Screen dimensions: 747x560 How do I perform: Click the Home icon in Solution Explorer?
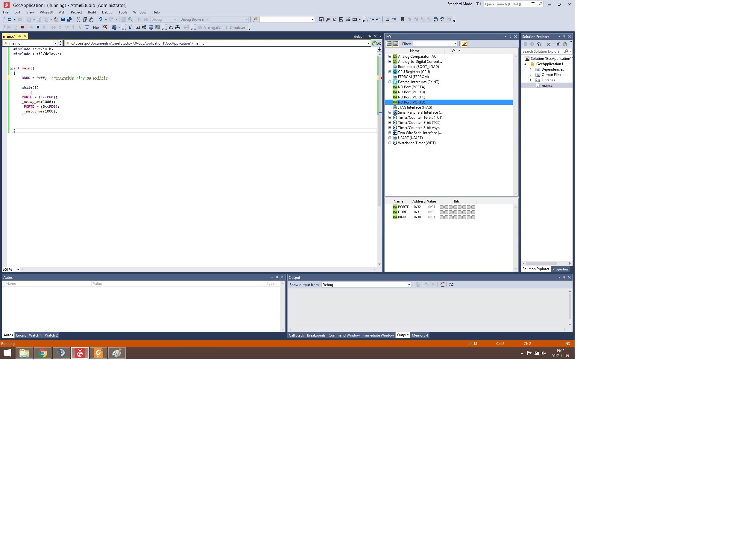pyautogui.click(x=539, y=44)
